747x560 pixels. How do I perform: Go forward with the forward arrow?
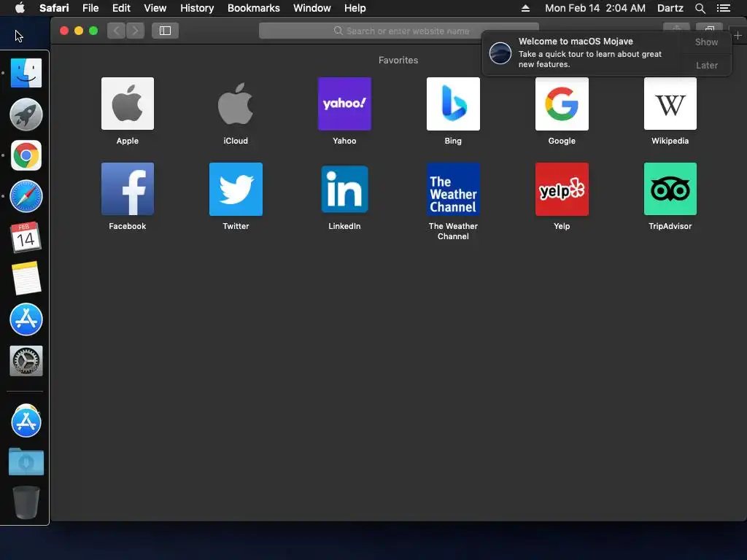point(135,31)
